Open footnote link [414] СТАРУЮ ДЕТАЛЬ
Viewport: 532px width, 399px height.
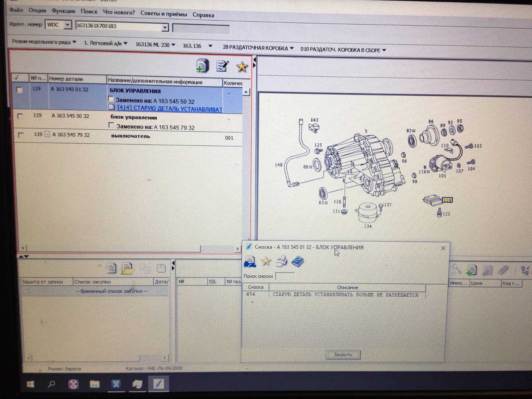170,109
